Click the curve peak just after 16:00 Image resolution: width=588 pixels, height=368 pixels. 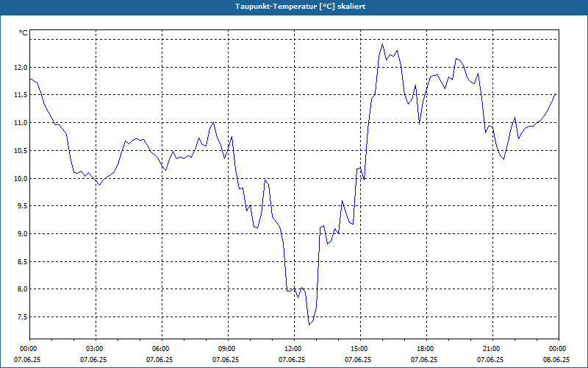382,44
